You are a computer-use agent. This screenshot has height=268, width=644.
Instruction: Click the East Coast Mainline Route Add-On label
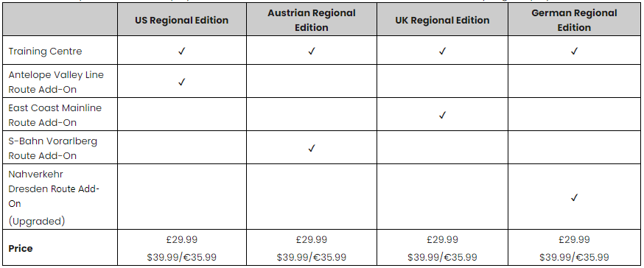pyautogui.click(x=55, y=116)
